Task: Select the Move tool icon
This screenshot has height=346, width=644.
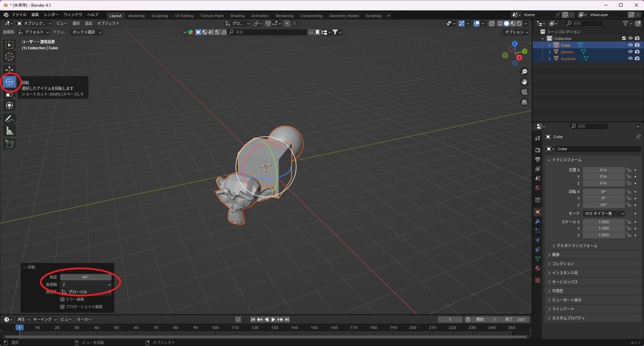Action: pos(10,70)
